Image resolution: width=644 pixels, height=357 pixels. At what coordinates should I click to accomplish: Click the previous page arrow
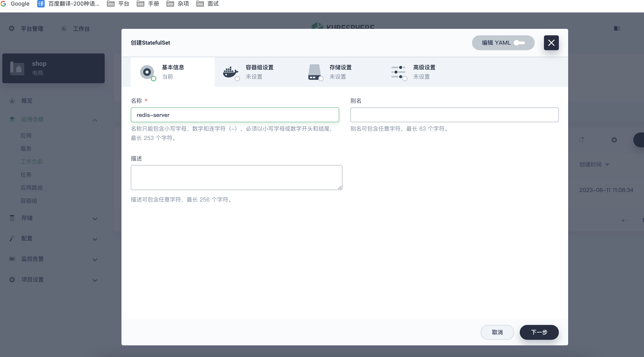click(624, 220)
